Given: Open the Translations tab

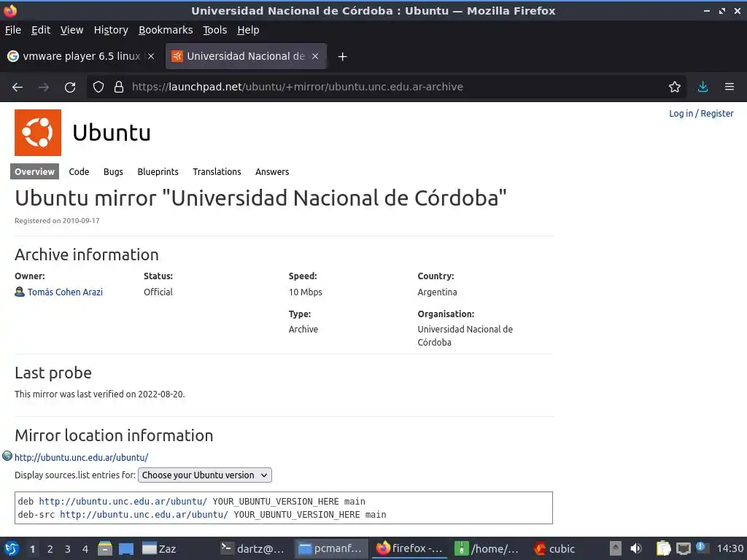Looking at the screenshot, I should click(x=217, y=172).
